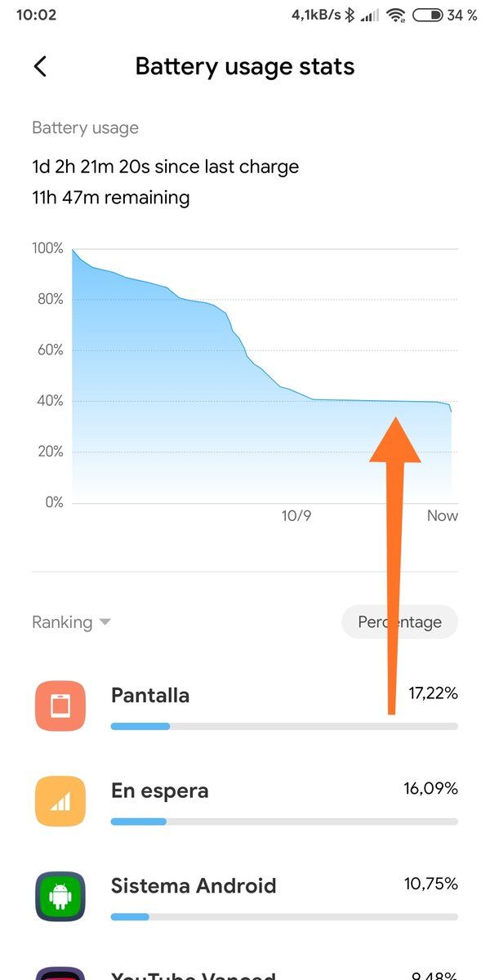The width and height of the screenshot is (490, 980).
Task: Tap the Bluetooth status bar icon
Action: tap(350, 15)
